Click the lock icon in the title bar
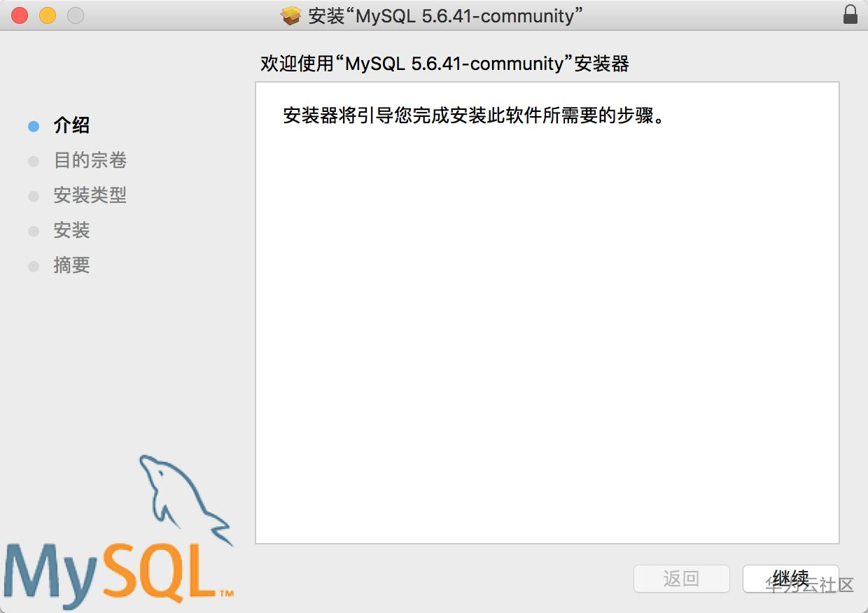 [850, 15]
